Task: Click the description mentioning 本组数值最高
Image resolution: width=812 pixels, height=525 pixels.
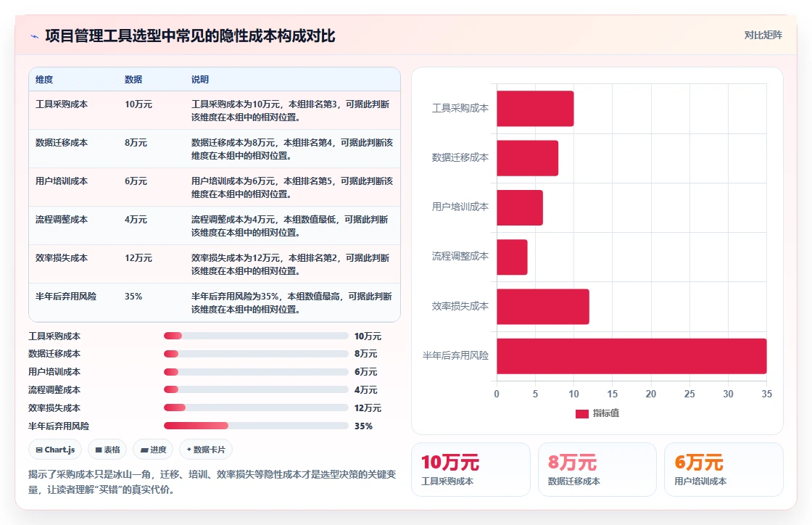Action: [x=291, y=303]
